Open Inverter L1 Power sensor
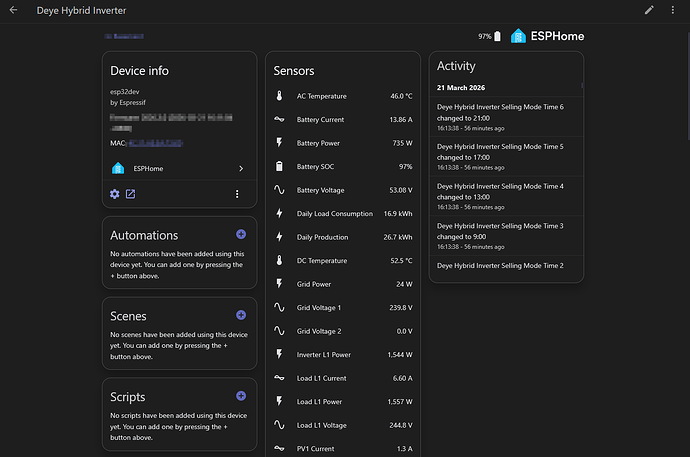This screenshot has width=690, height=457. point(343,354)
